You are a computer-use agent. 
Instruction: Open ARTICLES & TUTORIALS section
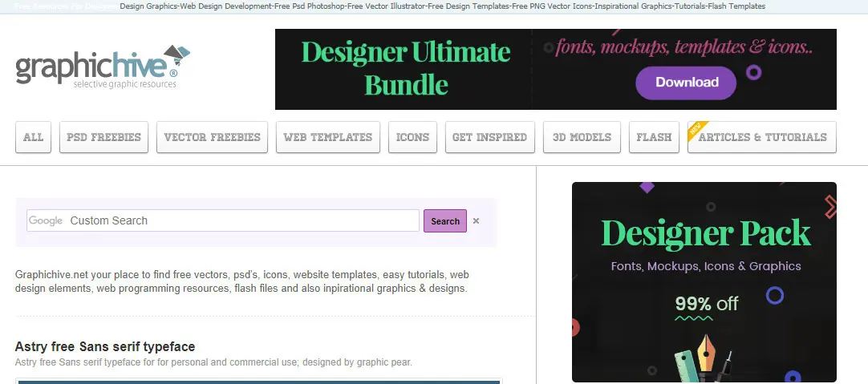point(762,137)
